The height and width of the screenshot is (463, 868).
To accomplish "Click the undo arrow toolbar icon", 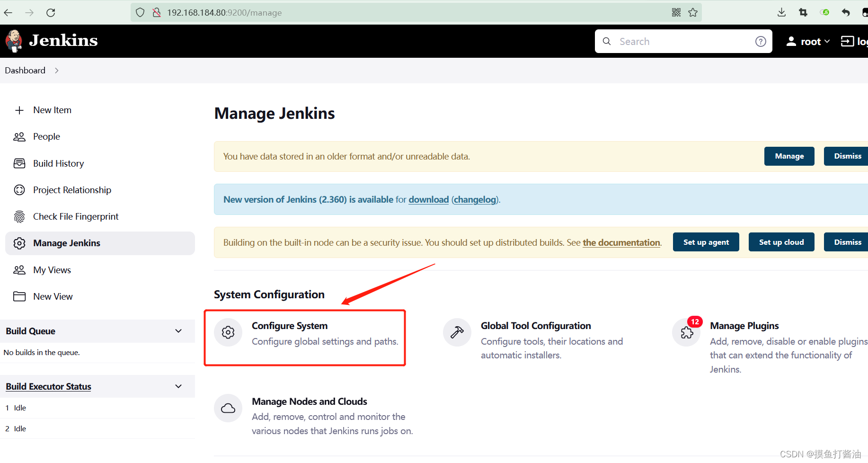I will (846, 13).
